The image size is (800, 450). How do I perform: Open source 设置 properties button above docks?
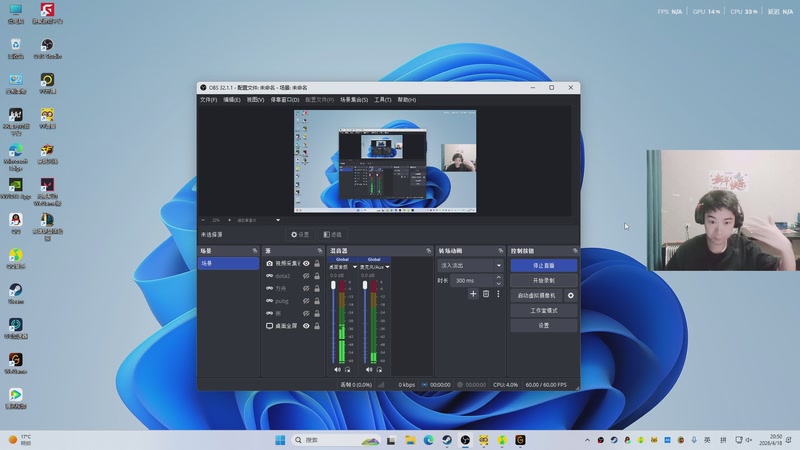[x=300, y=235]
